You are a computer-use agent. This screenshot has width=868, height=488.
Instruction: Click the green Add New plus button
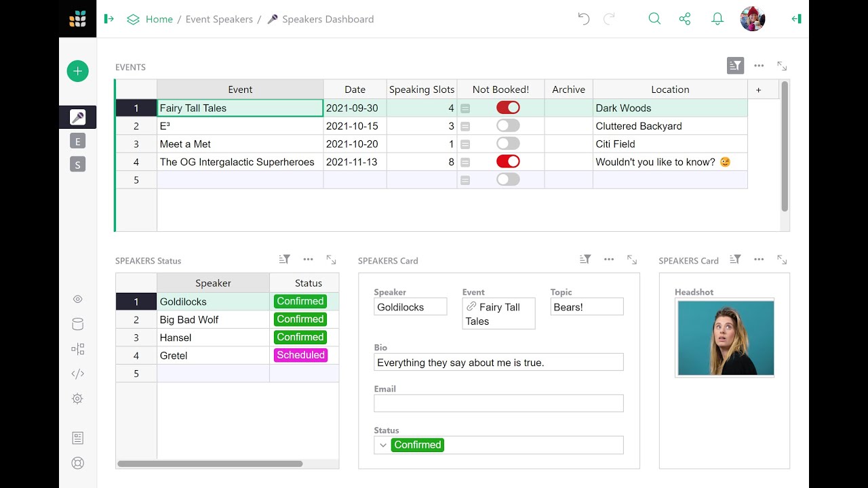coord(78,71)
